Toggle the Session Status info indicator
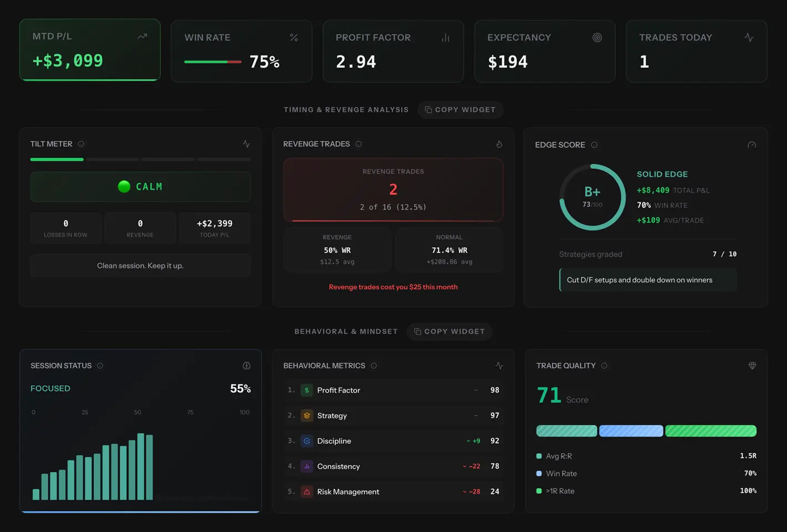The image size is (787, 532). 100,365
